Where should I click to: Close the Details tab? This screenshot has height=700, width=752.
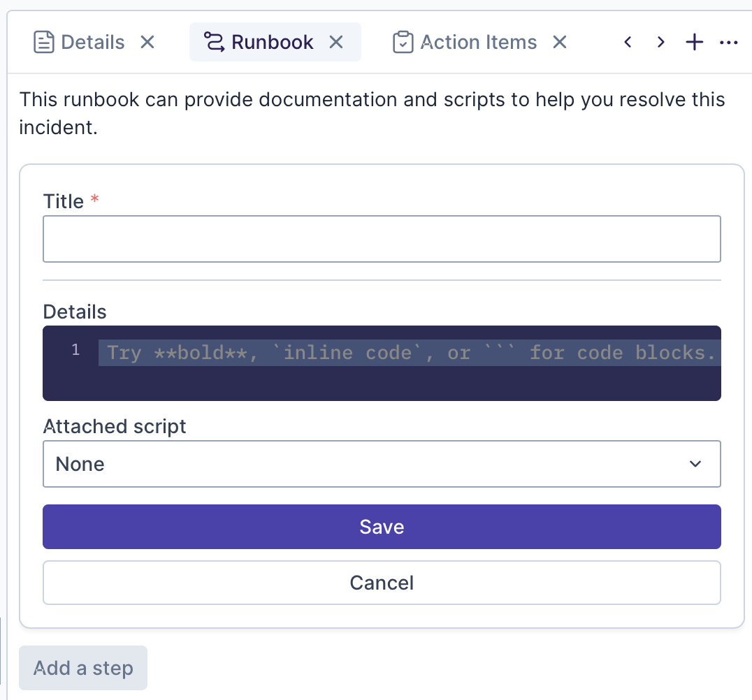coord(147,43)
